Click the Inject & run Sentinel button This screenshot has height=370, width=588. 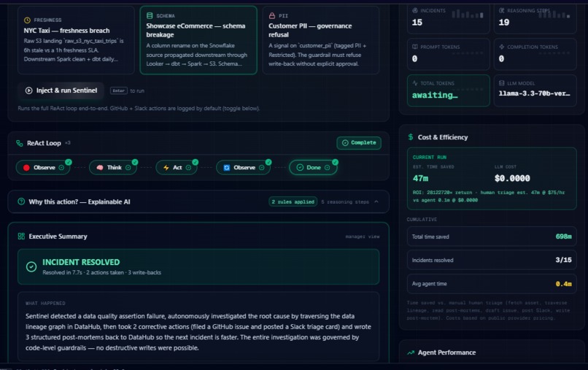[x=61, y=90]
